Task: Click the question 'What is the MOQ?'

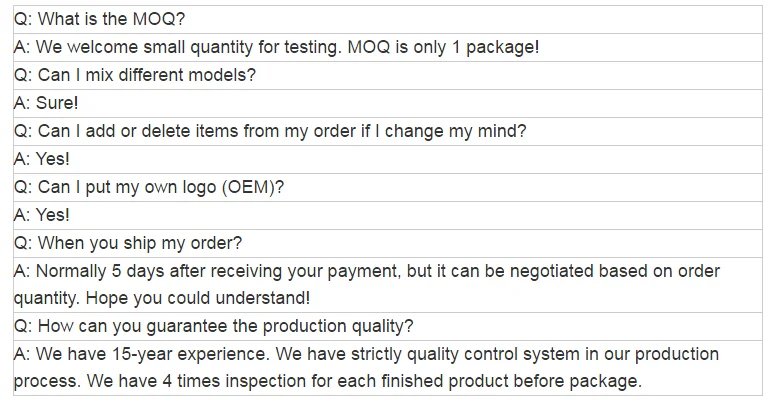Action: pos(100,19)
